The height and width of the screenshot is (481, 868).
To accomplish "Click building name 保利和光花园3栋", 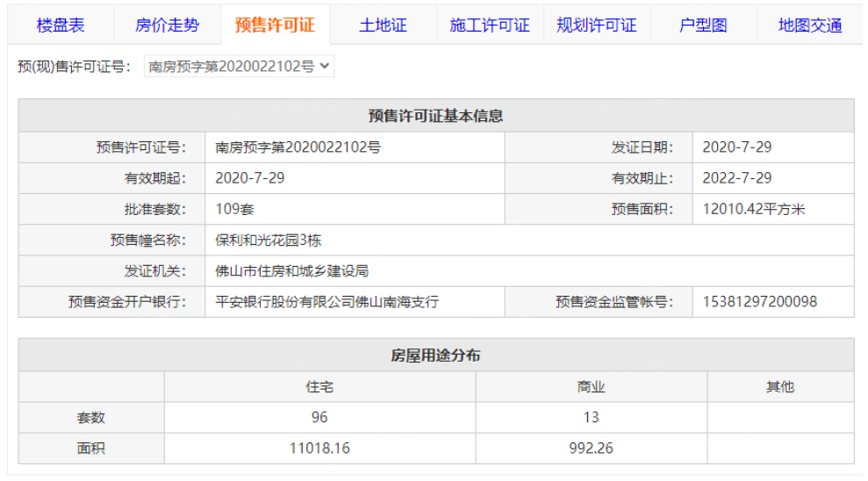I will pyautogui.click(x=269, y=240).
